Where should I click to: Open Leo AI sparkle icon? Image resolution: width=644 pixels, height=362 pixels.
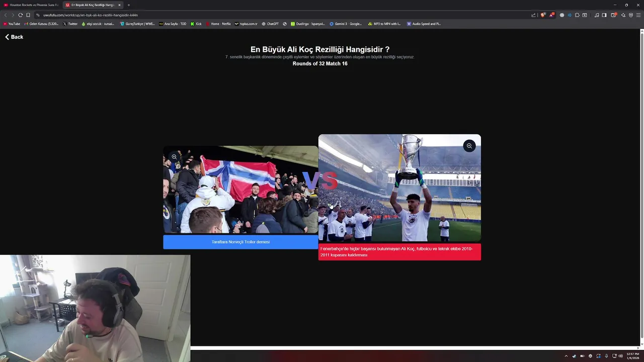tap(623, 15)
